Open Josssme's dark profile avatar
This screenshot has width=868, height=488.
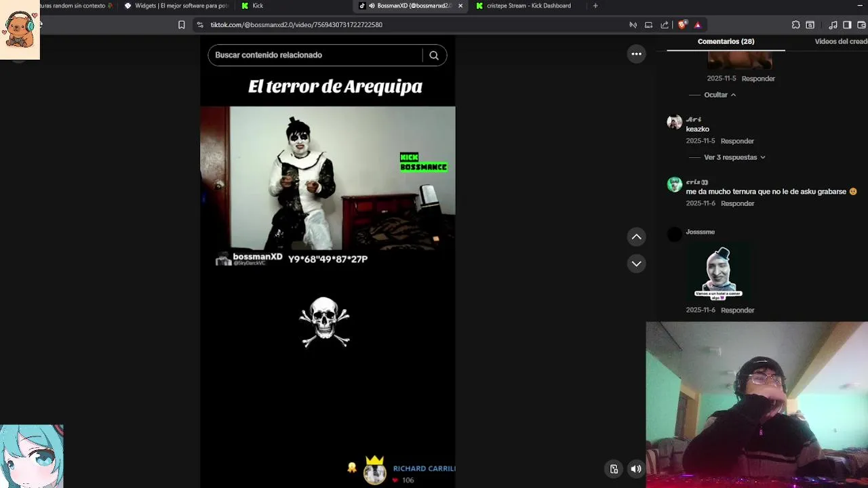674,235
